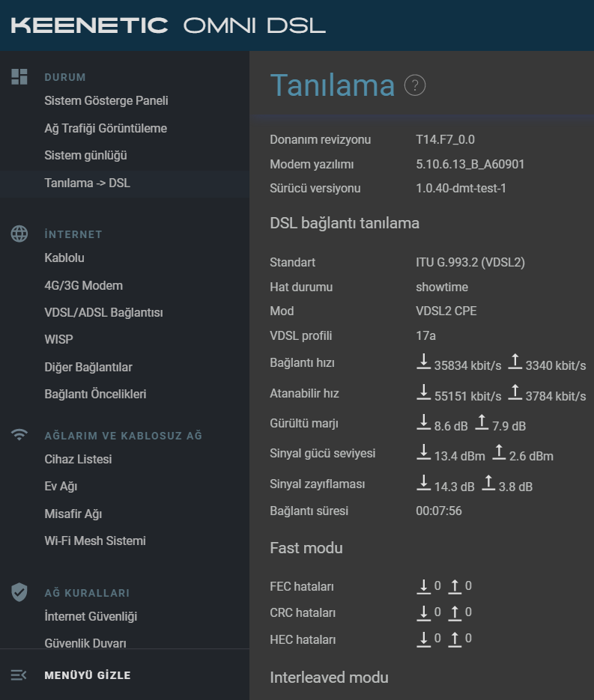Open VDSL/ADSL Bağlantısı settings
The width and height of the screenshot is (594, 700).
pyautogui.click(x=103, y=312)
